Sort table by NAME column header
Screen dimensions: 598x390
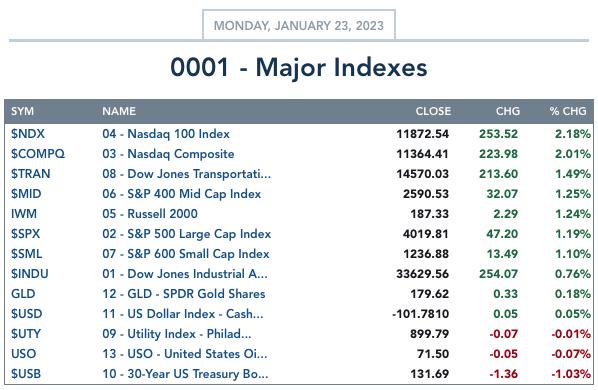point(119,111)
